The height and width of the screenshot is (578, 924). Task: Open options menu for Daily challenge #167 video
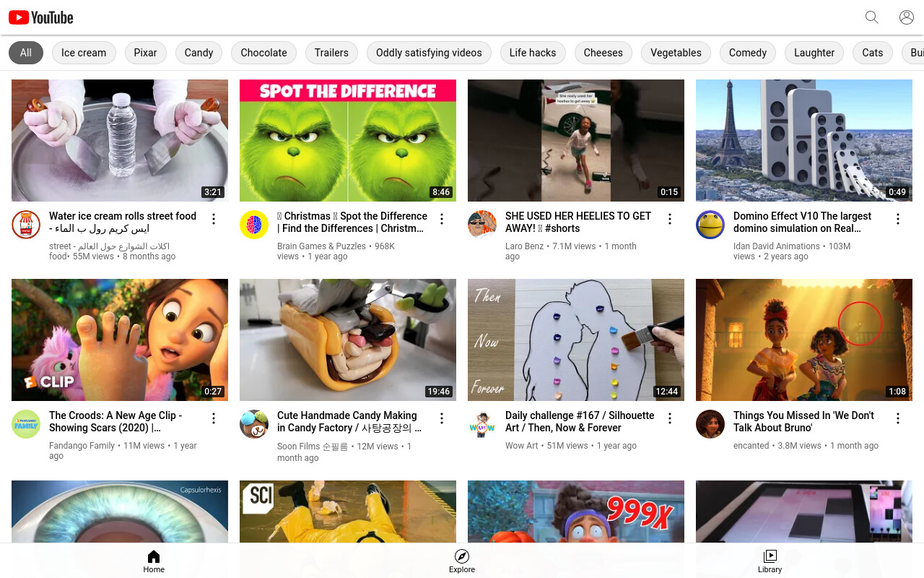670,418
